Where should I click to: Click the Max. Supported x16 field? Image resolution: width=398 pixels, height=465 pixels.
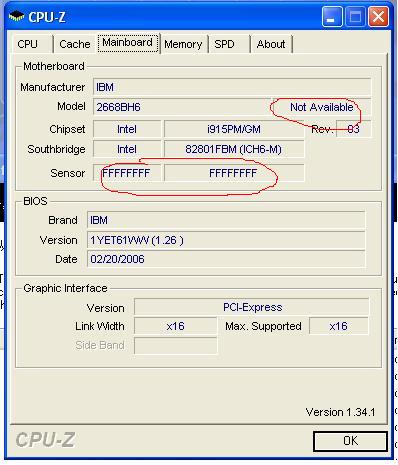click(x=339, y=326)
